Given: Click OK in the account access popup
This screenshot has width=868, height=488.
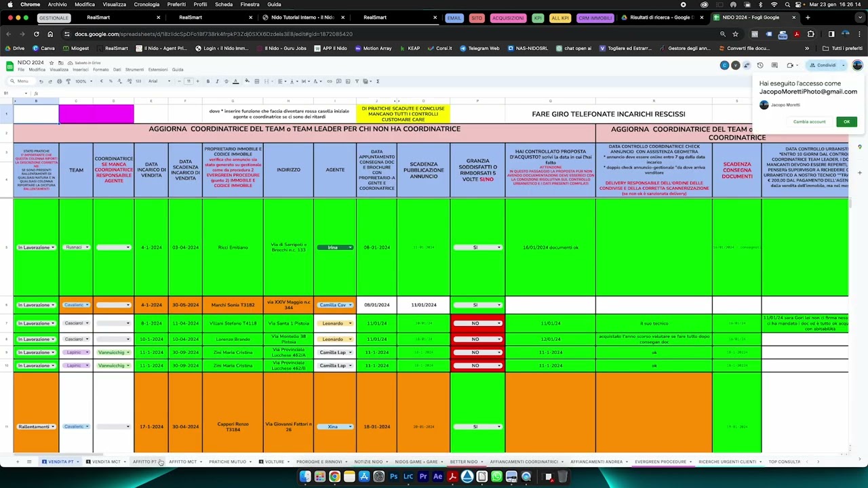Looking at the screenshot, I should coord(846,122).
